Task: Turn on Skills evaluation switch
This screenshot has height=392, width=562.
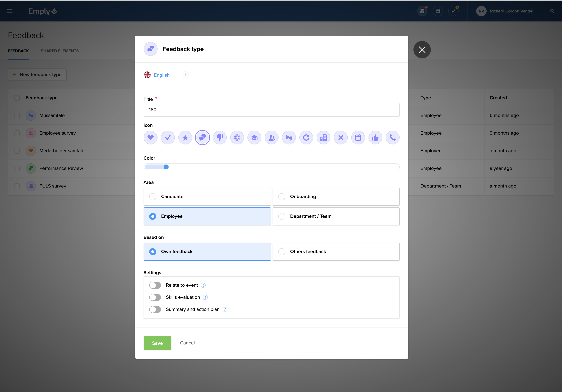Action: coord(155,297)
